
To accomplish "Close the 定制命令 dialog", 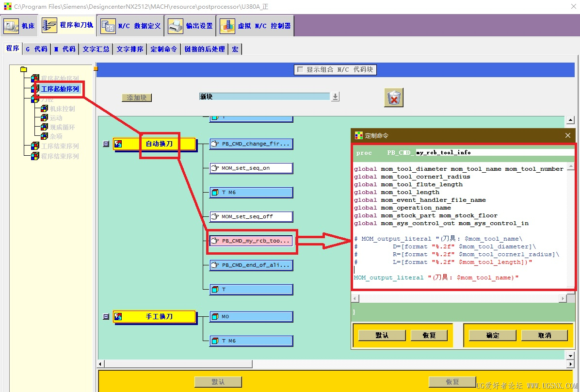I will coord(568,135).
